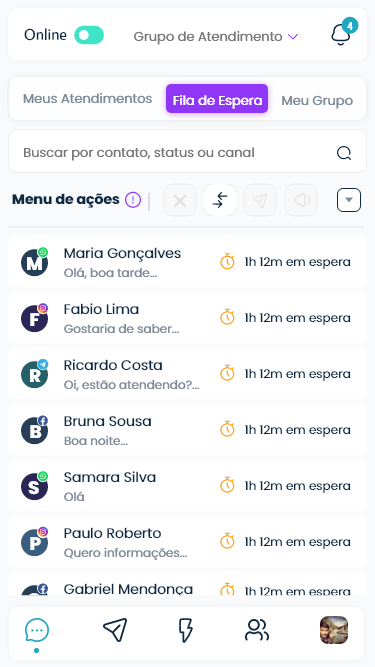Viewport: 375px width, 667px height.
Task: Select the Fila de Espera tab
Action: coord(217,99)
